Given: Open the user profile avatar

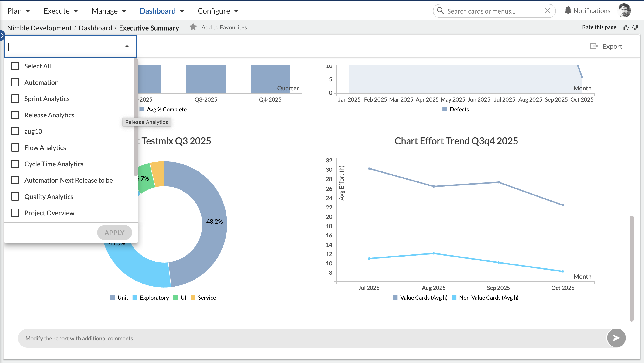Looking at the screenshot, I should pyautogui.click(x=624, y=10).
